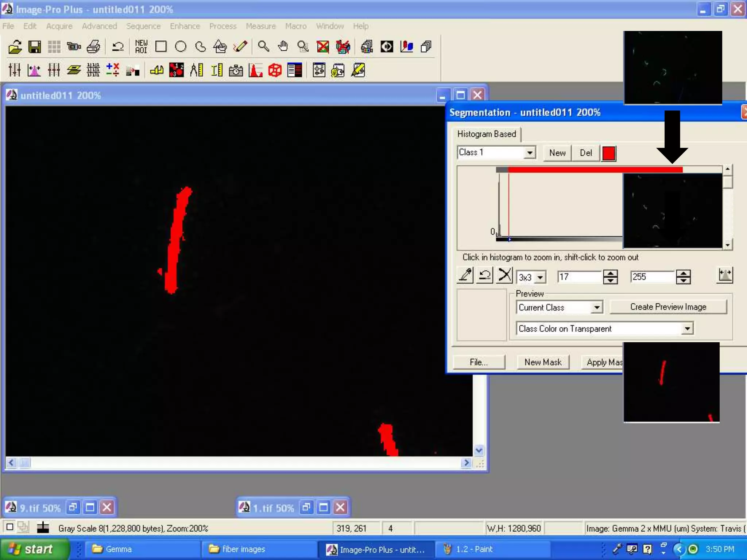The image size is (747, 560).
Task: Open the Measure menu
Action: click(260, 26)
